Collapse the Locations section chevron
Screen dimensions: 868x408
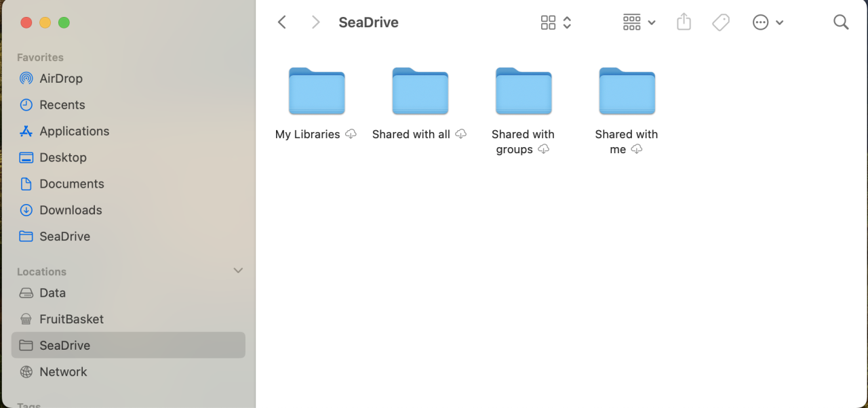point(238,270)
